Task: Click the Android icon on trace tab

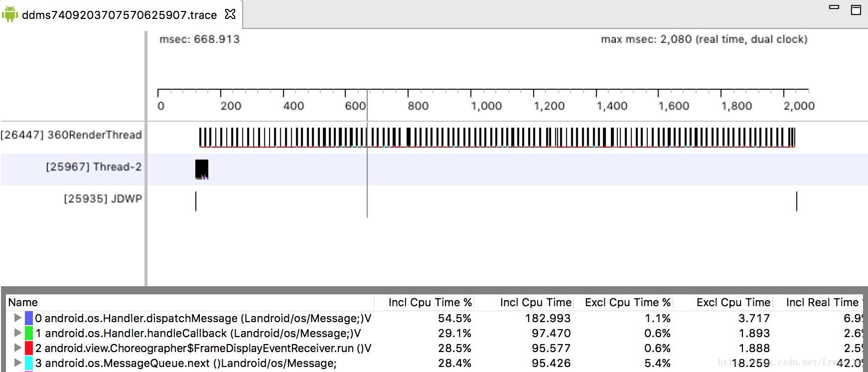Action: (x=9, y=14)
